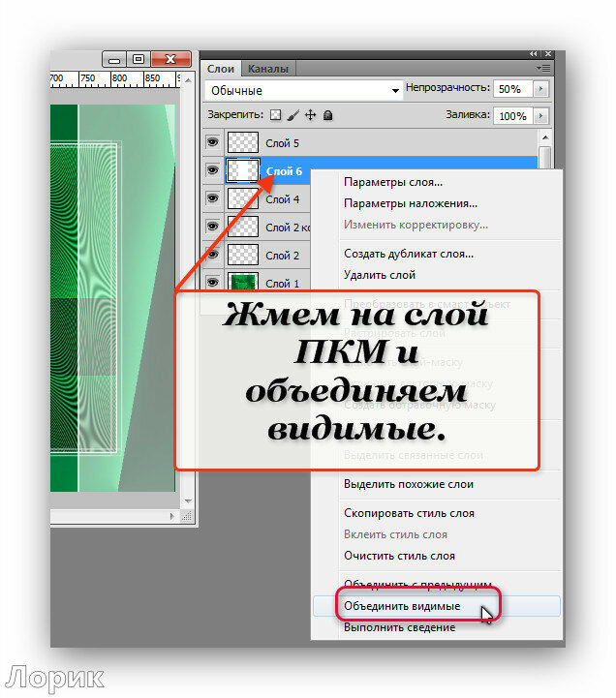616x698 pixels.
Task: Open the Layers panel options menu icon
Action: (x=543, y=69)
